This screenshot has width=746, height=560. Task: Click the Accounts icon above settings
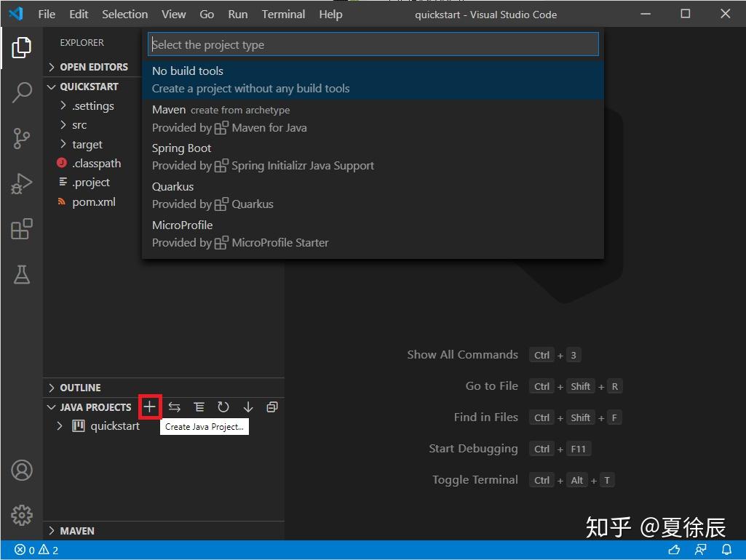click(x=21, y=471)
